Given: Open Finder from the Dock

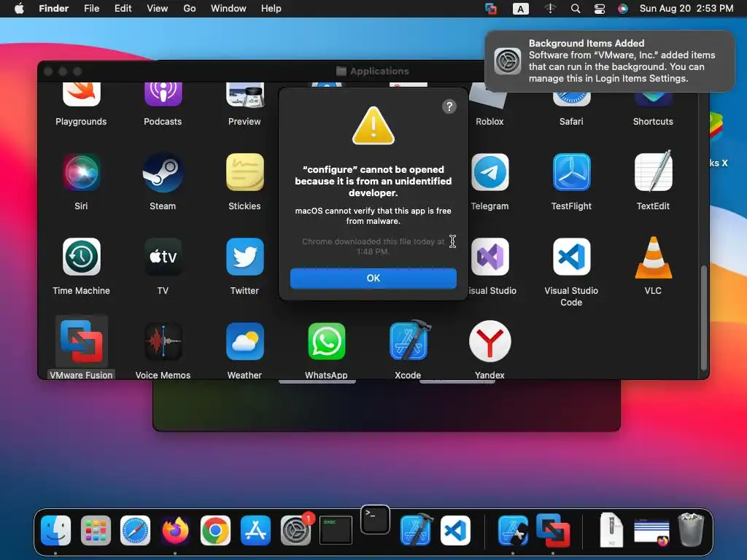Looking at the screenshot, I should click(x=55, y=530).
